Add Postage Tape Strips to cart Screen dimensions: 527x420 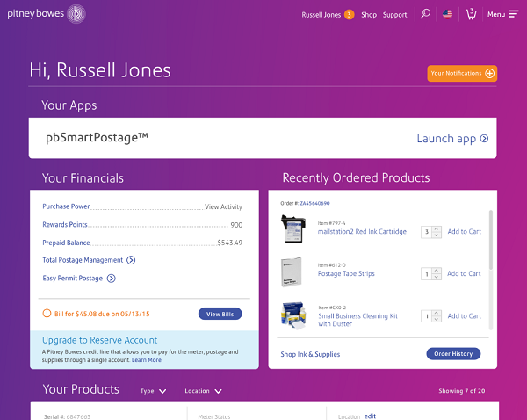coord(464,274)
